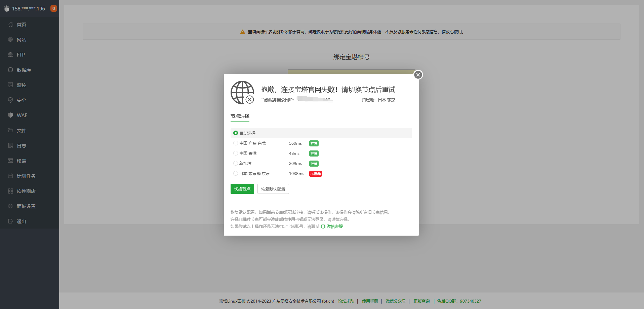Viewport: 644px width, 309px height.
Task: Click the 绑定宝塔帐号 heading
Action: coord(352,57)
